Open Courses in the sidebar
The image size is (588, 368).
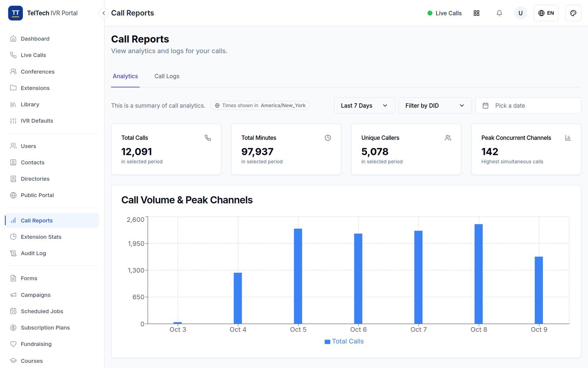pyautogui.click(x=52, y=361)
